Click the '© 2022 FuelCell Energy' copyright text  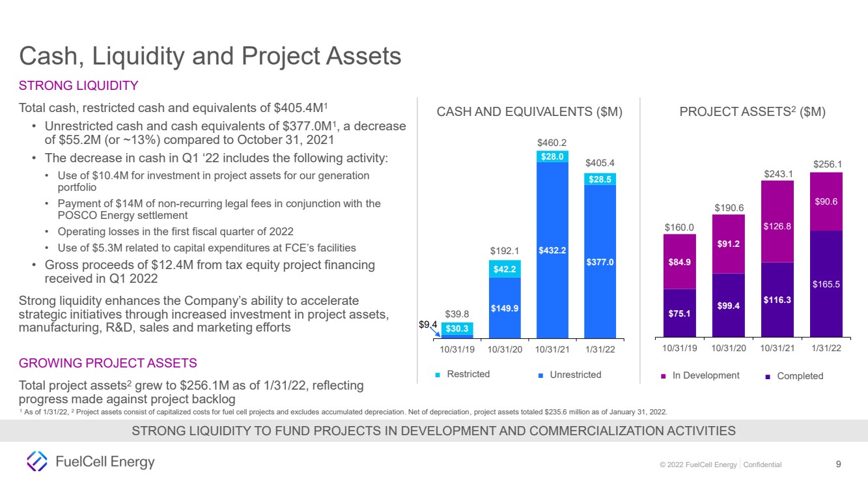tap(698, 465)
